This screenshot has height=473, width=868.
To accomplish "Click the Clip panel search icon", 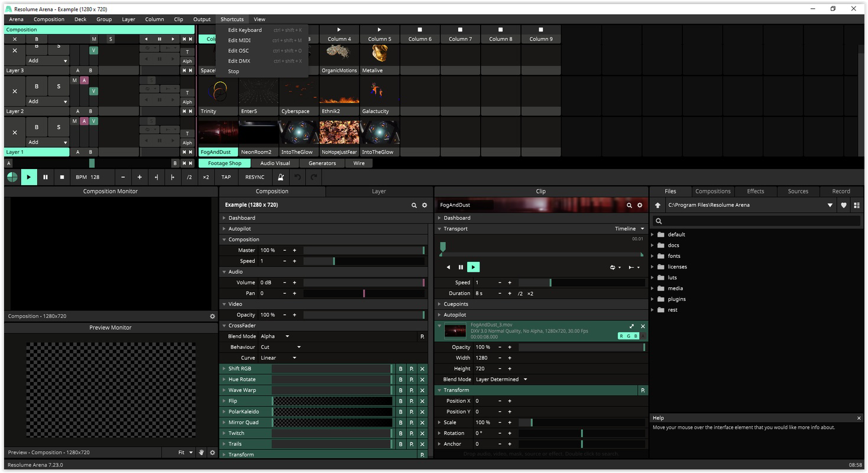I will pos(629,205).
